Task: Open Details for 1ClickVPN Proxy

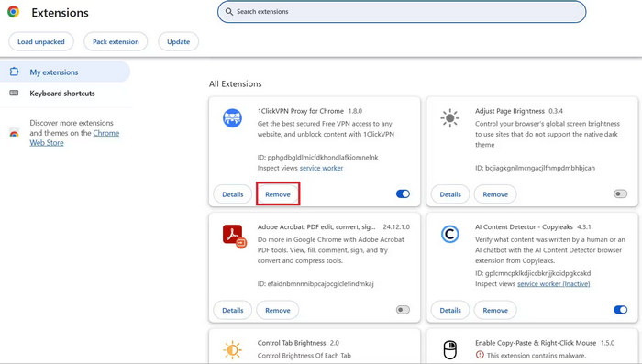Action: pos(233,194)
